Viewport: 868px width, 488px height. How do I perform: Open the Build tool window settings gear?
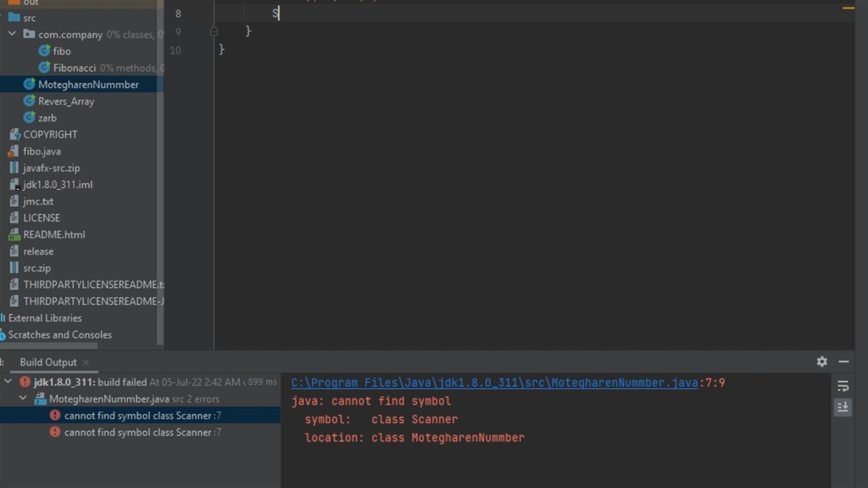click(822, 362)
